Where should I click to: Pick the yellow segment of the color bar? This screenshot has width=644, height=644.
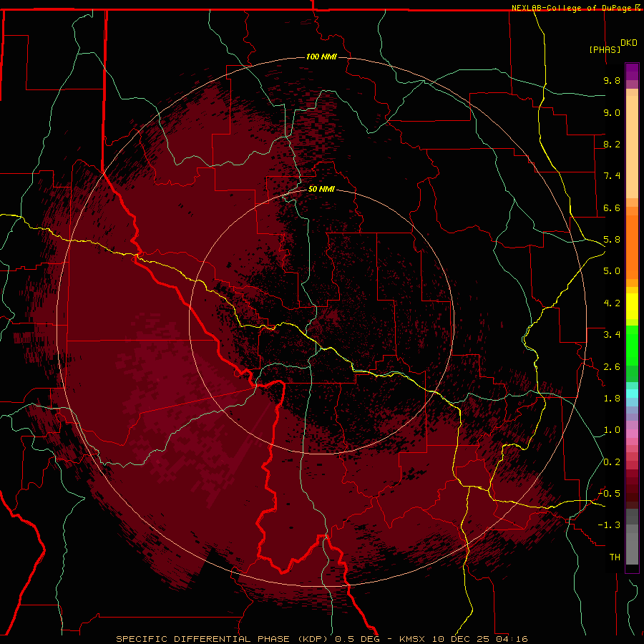point(632,306)
